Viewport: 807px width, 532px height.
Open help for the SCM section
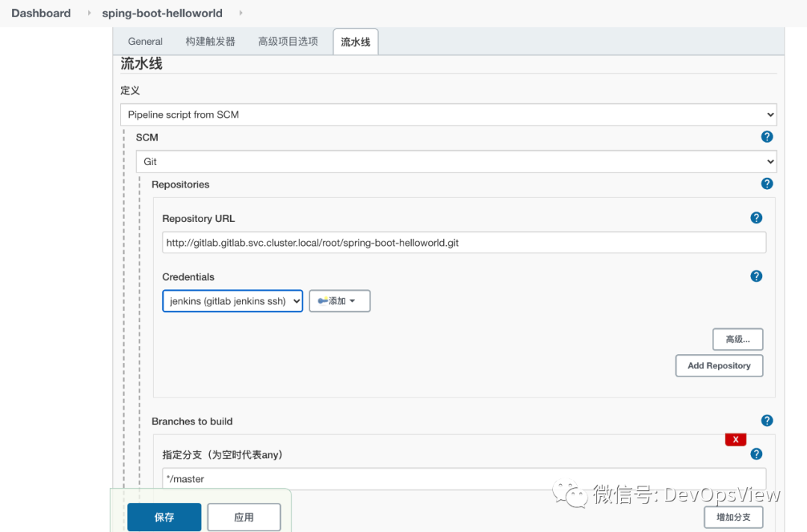[767, 137]
